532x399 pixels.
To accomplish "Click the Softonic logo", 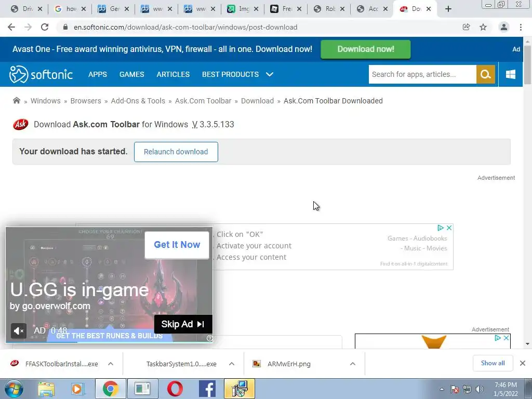I will tap(41, 74).
